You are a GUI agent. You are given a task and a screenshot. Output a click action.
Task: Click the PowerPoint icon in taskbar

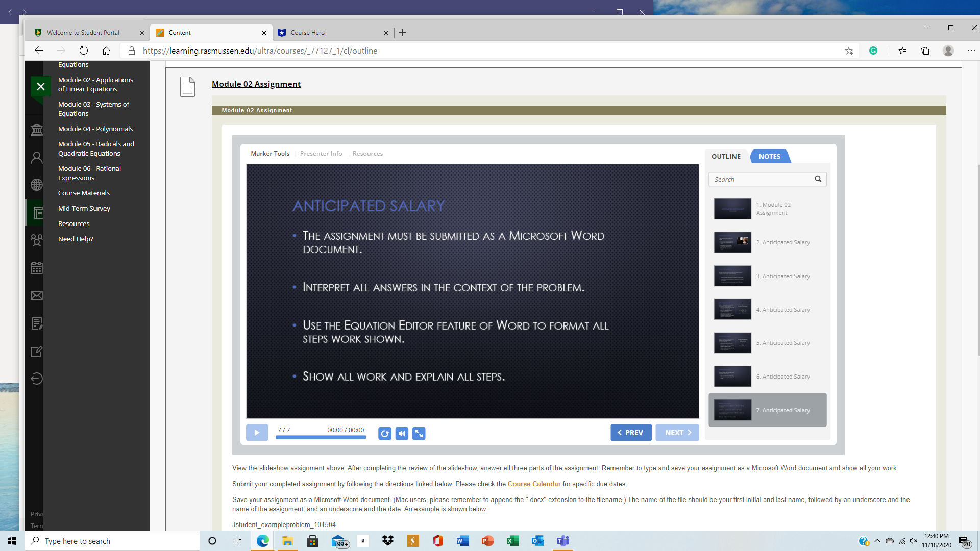click(x=486, y=541)
